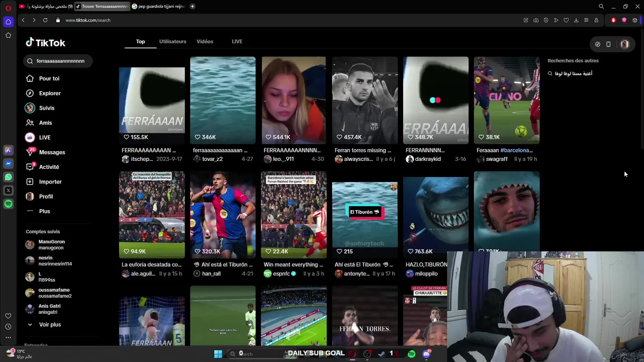
Task: Switch to the YouTube browser tab
Action: coord(45,7)
